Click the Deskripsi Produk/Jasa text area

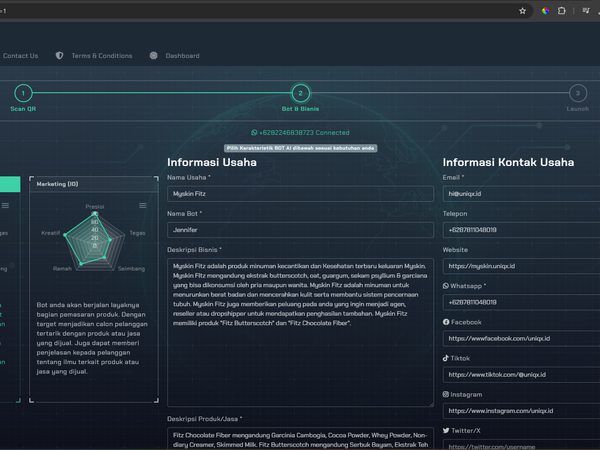click(300, 439)
